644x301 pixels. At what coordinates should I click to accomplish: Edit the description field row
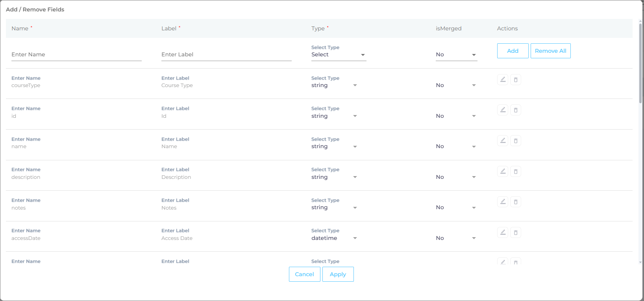coord(503,171)
